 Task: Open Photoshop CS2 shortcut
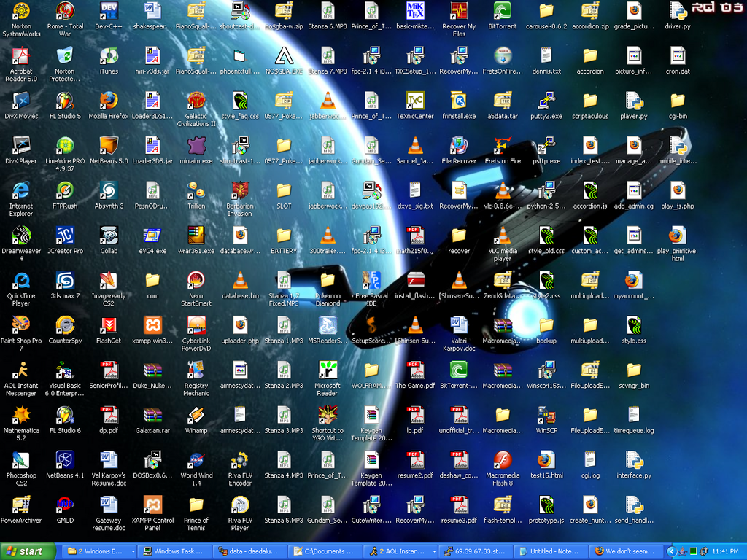click(21, 469)
